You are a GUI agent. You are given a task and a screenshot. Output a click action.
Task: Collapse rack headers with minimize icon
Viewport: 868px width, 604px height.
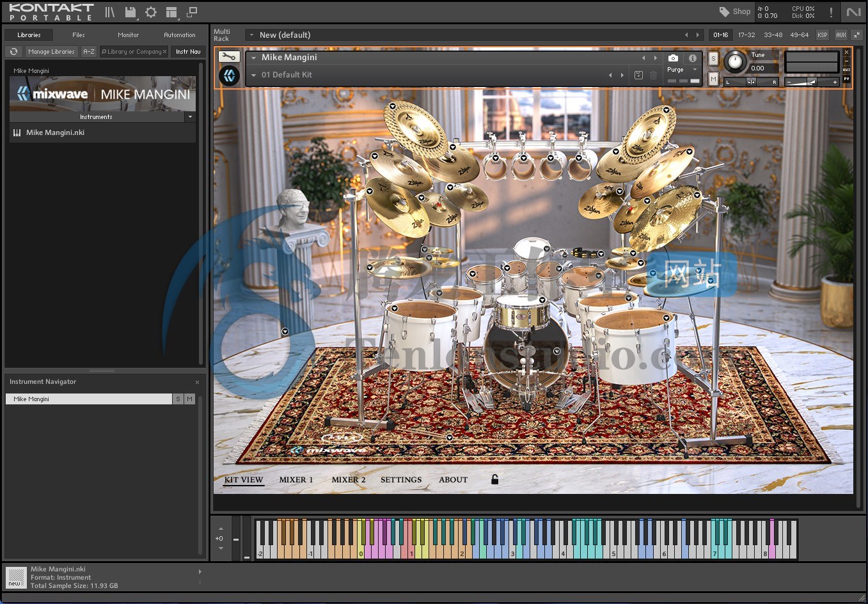click(856, 35)
